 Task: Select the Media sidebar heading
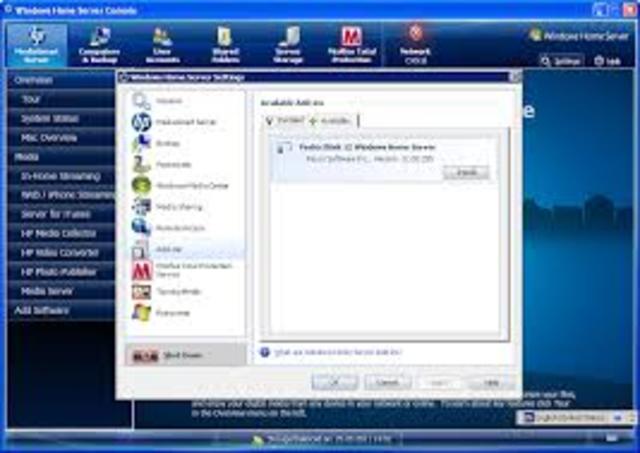61,157
